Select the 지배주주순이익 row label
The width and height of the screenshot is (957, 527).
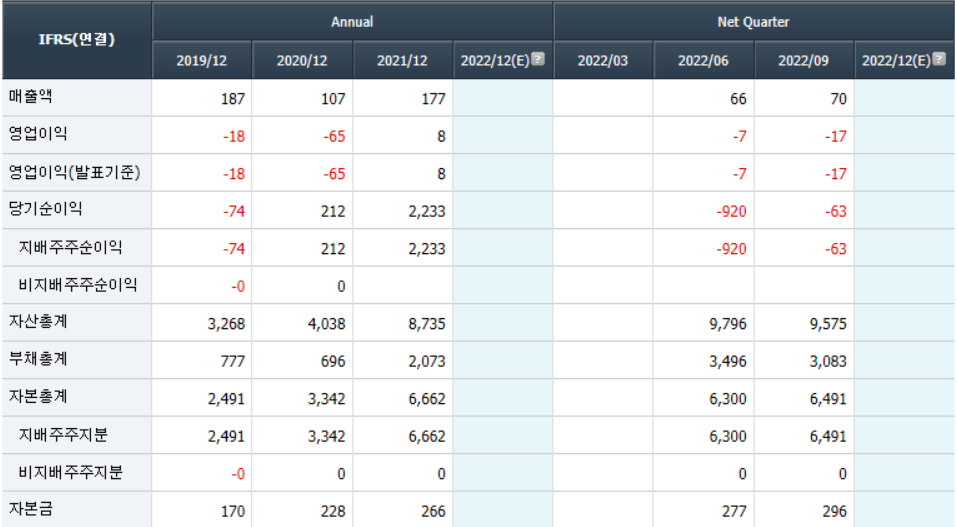coord(70,247)
